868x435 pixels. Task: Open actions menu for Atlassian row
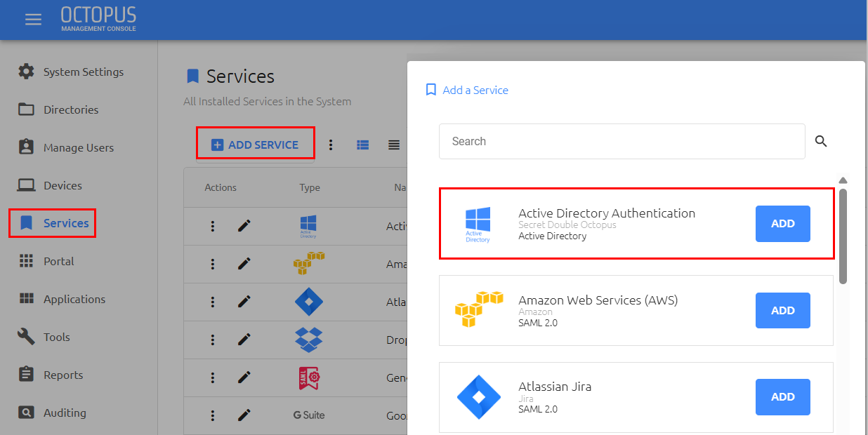(213, 302)
